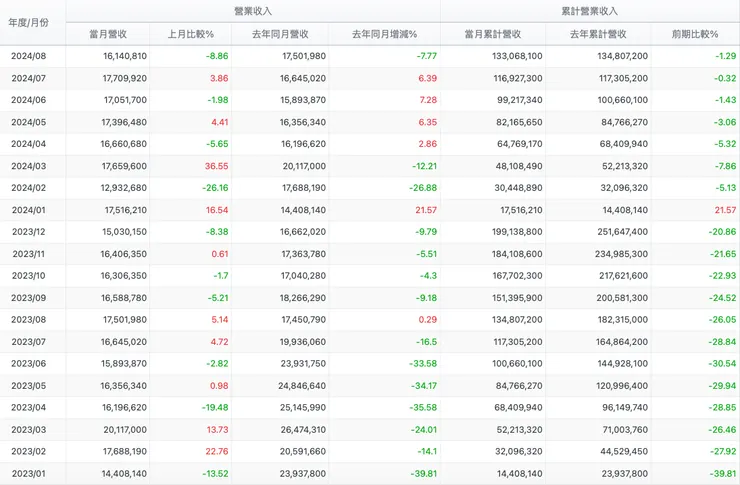This screenshot has height=485, width=740.
Task: Click the 36.55 month-over-month percentage
Action: pyautogui.click(x=217, y=166)
